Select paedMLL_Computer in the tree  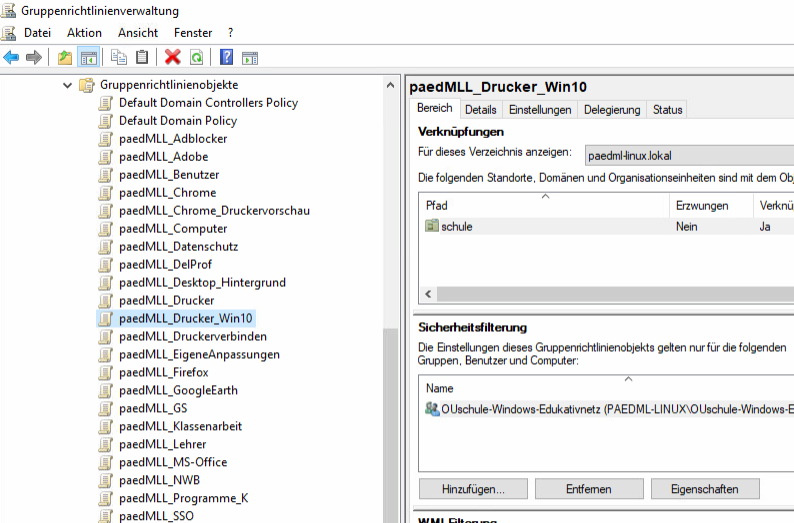tap(173, 229)
